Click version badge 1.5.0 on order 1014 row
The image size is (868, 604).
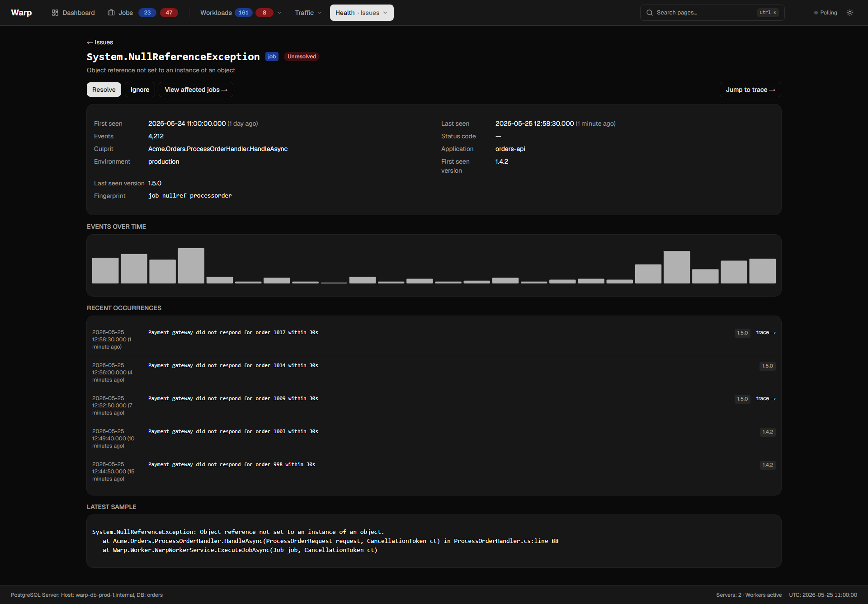tap(768, 366)
